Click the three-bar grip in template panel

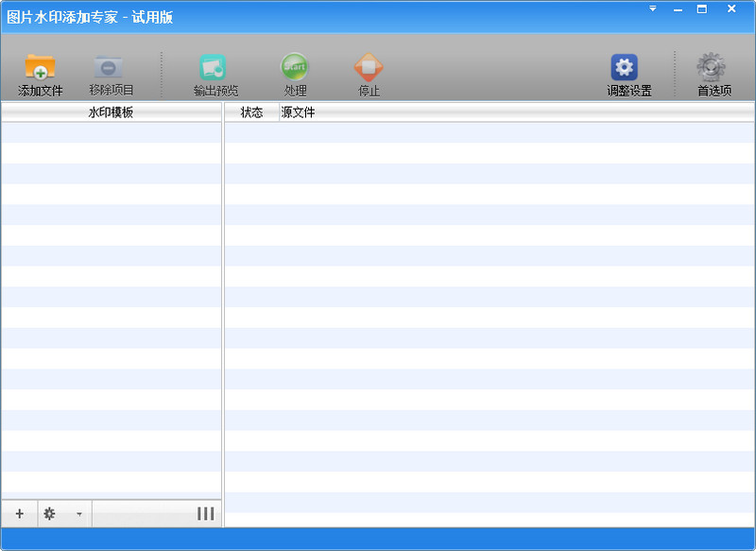pyautogui.click(x=205, y=513)
